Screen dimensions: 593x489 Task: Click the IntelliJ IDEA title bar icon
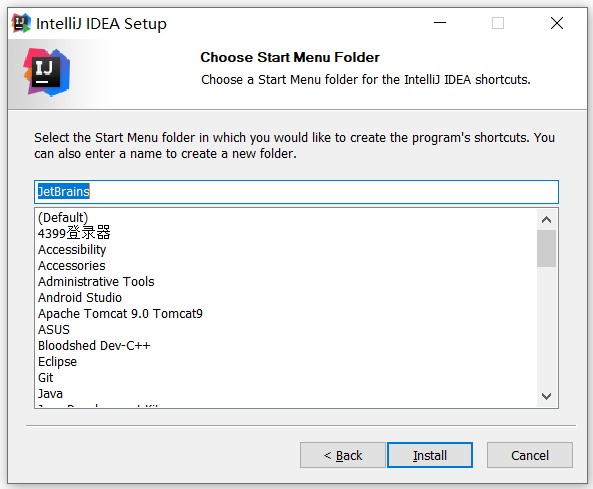(x=21, y=23)
